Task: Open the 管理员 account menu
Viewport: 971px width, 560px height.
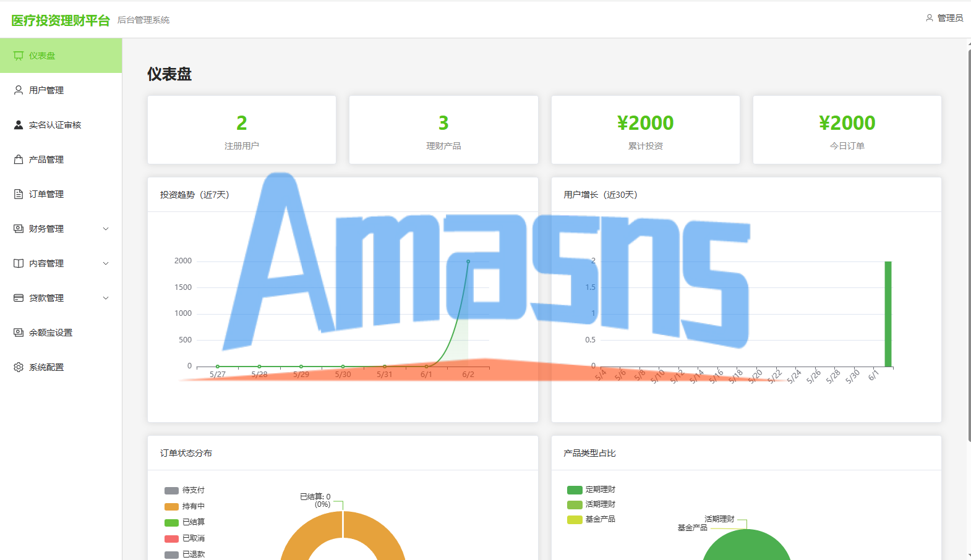Action: point(944,18)
